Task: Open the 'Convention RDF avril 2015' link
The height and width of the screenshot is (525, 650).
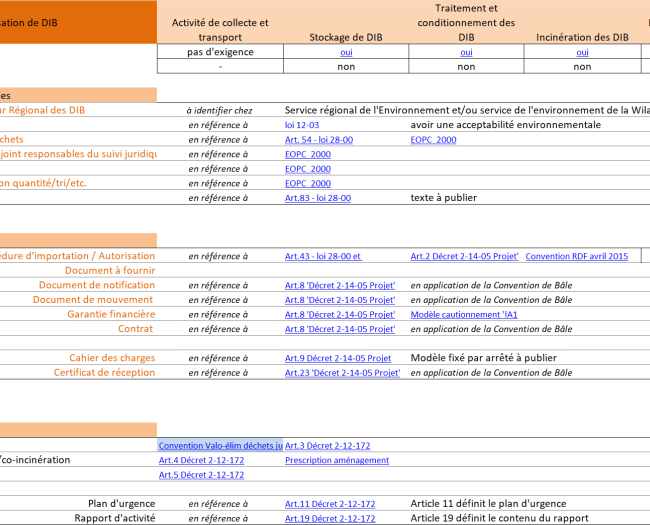Action: 576,256
